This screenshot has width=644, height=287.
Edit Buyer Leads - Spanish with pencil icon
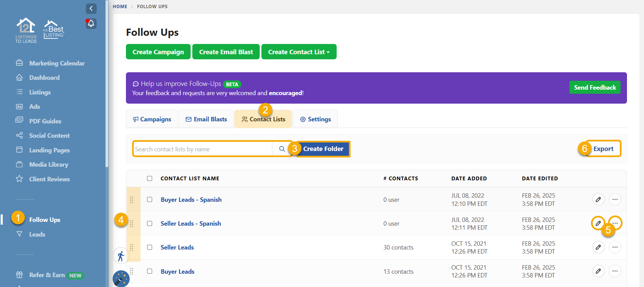click(x=598, y=199)
